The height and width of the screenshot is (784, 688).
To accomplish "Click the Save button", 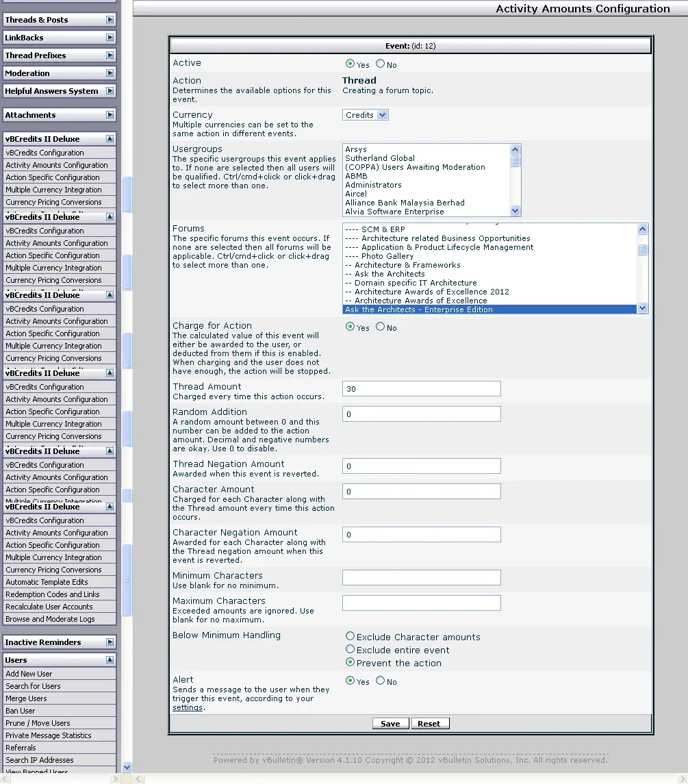I will [x=390, y=724].
